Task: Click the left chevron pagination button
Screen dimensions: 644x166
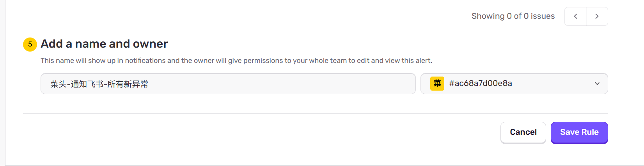Action: [x=575, y=16]
